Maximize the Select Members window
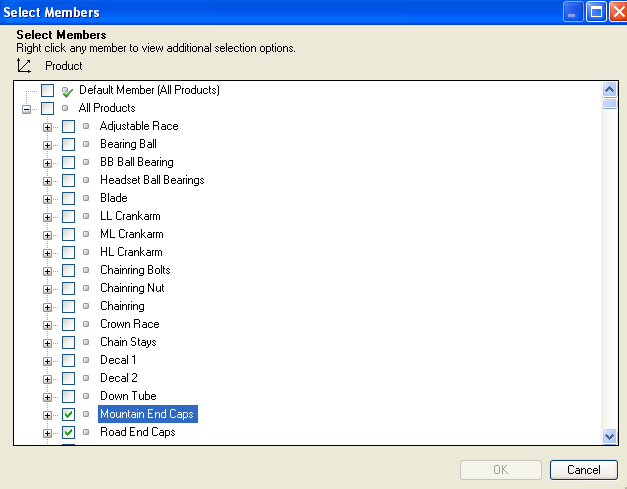Screen dimensions: 627x489 596,12
